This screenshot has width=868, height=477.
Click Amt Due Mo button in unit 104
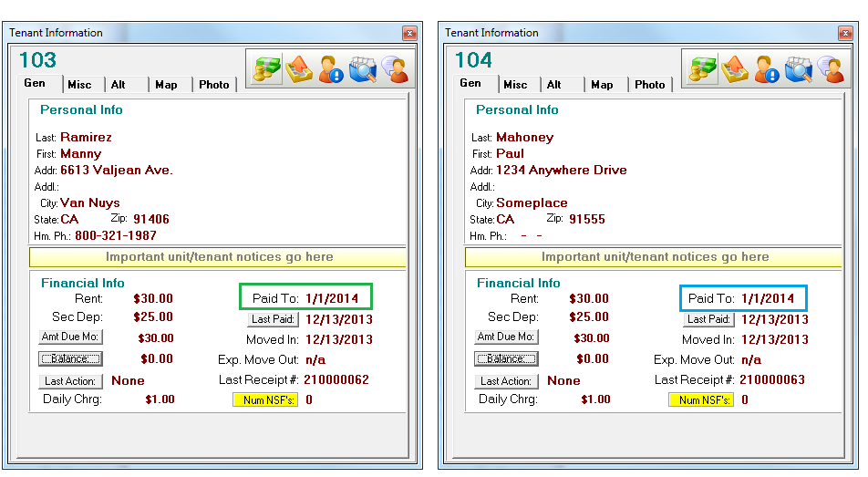click(506, 337)
